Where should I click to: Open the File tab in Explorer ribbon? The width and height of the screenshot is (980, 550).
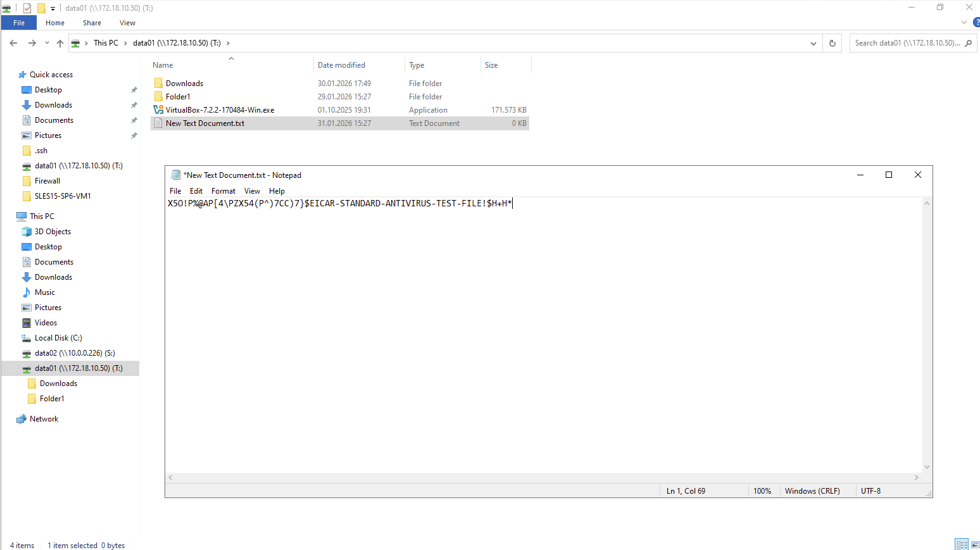click(19, 23)
